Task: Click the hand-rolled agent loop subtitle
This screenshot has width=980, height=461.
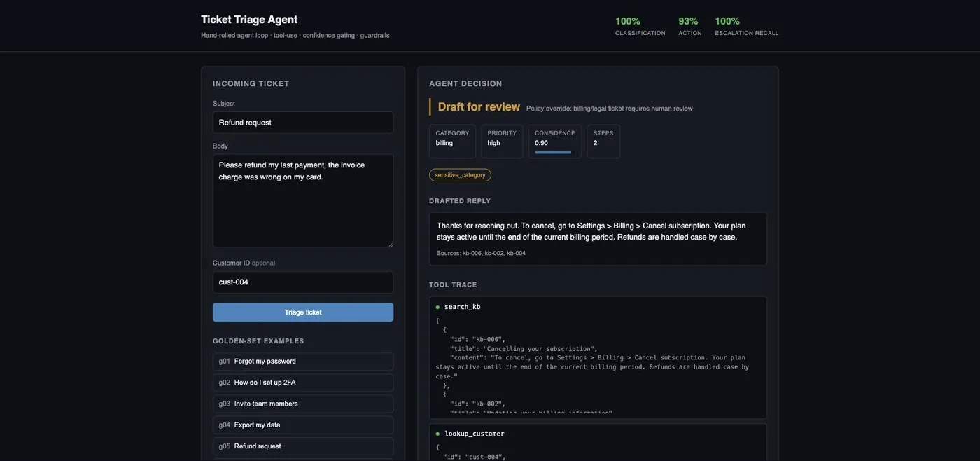Action: (295, 36)
